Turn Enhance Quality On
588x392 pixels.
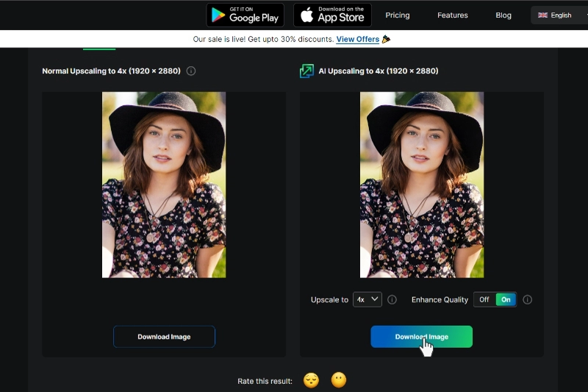506,300
